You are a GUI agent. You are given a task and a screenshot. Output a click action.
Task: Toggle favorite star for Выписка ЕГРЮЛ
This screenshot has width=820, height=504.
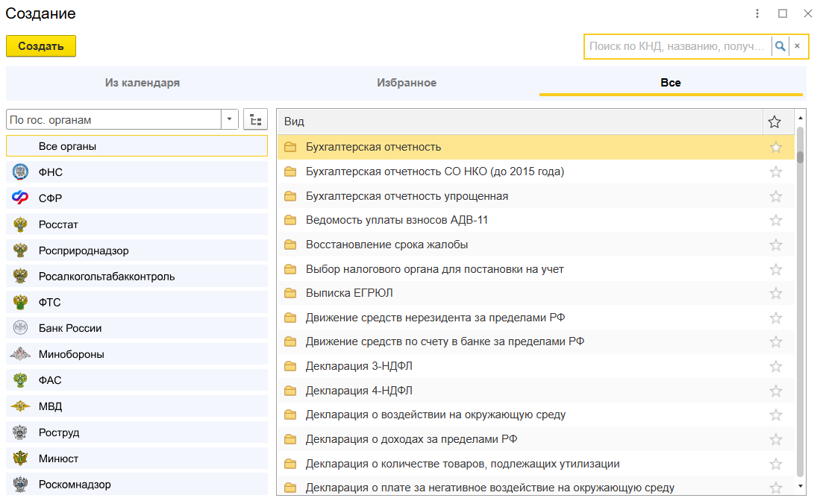(775, 293)
